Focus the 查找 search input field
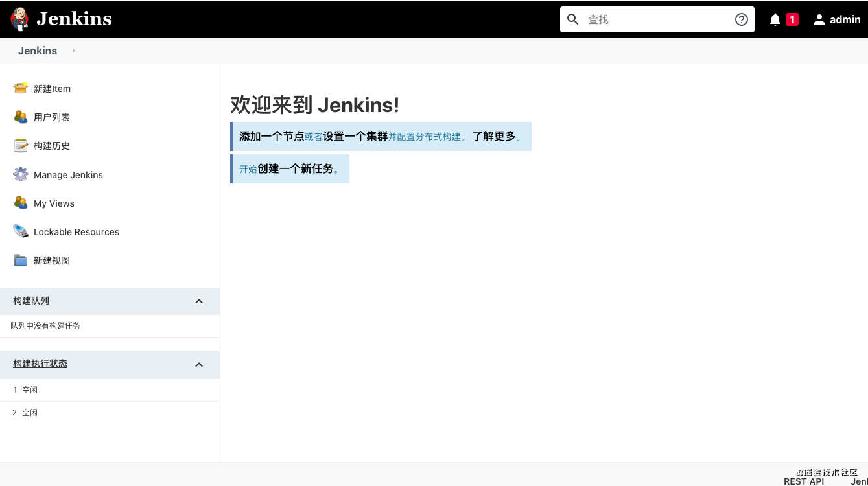Image resolution: width=868 pixels, height=486 pixels. click(657, 19)
